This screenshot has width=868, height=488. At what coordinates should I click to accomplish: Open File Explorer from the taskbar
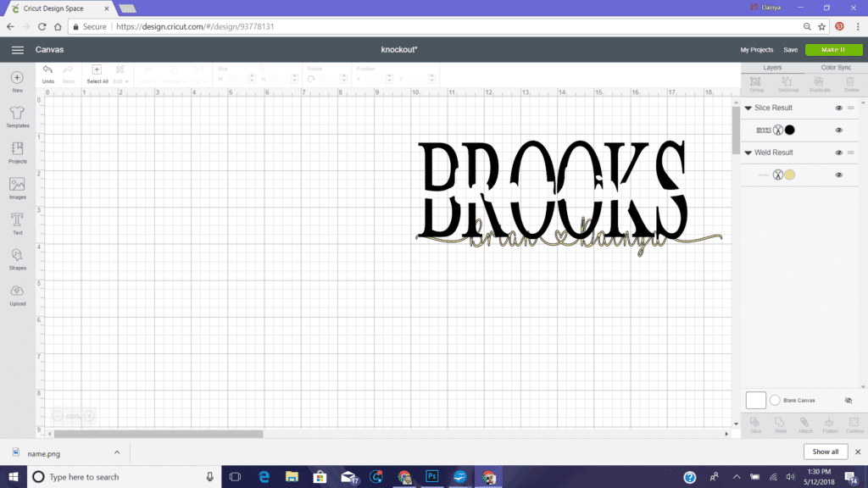(292, 477)
